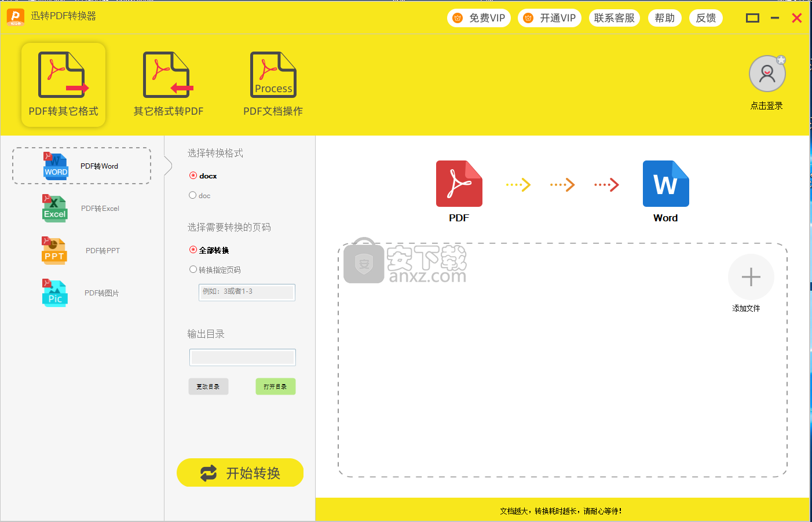
Task: Click the user avatar to log in
Action: pos(767,74)
